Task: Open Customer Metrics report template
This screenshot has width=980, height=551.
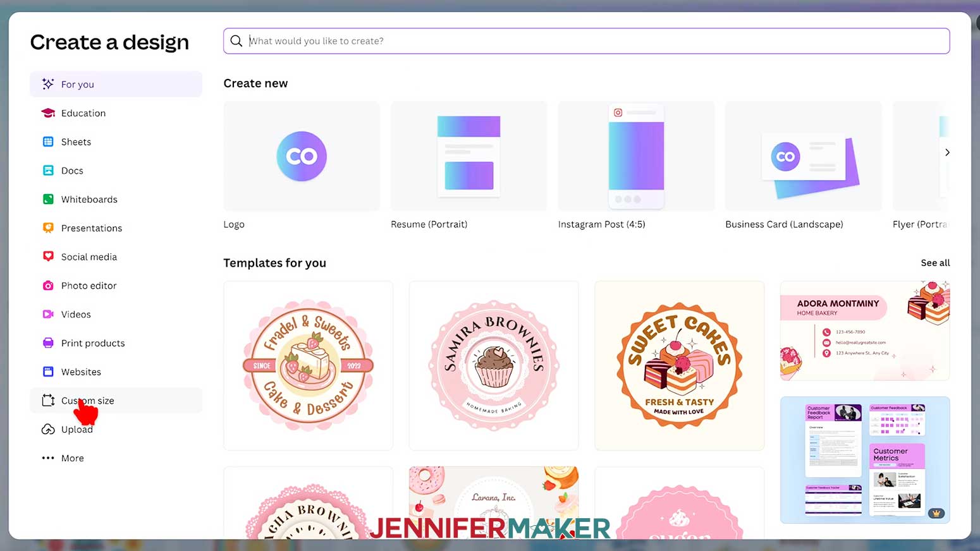Action: 865,460
